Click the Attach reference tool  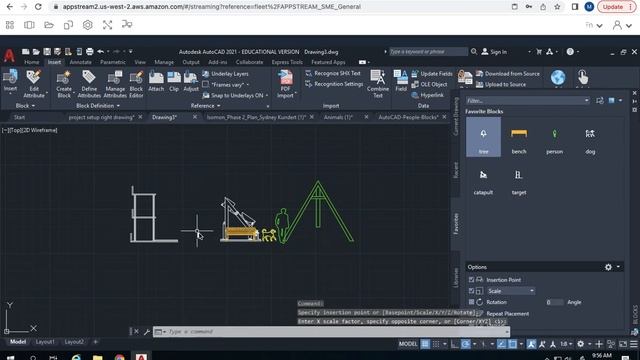[x=156, y=81]
